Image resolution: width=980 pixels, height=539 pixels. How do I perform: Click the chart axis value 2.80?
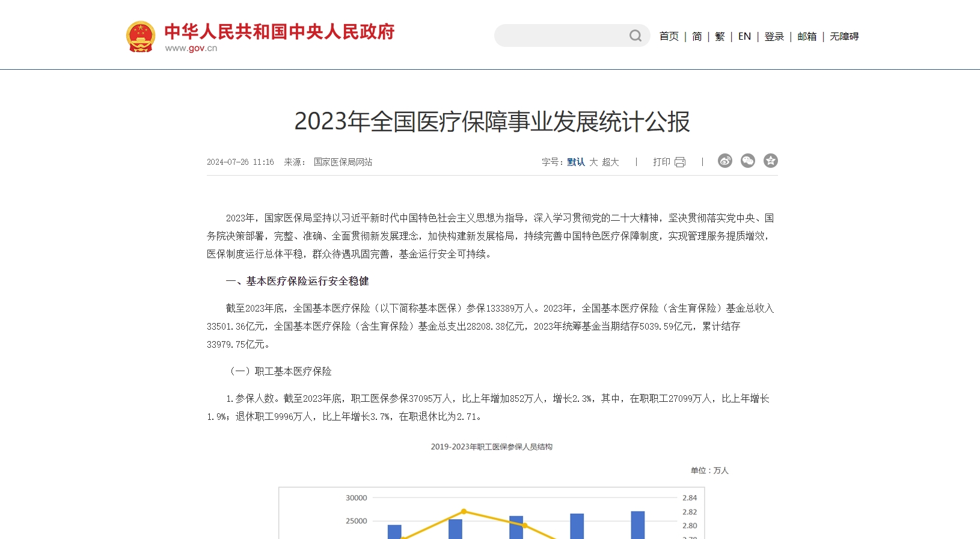point(690,526)
